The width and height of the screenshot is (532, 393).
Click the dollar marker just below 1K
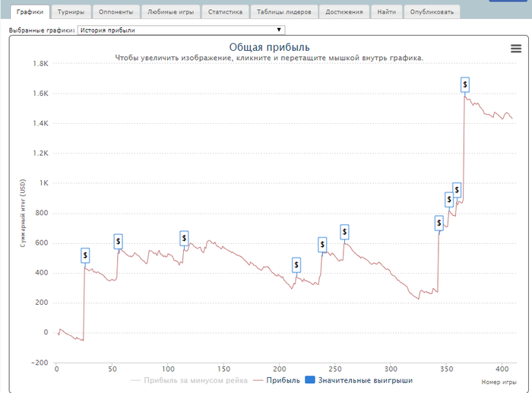point(457,190)
